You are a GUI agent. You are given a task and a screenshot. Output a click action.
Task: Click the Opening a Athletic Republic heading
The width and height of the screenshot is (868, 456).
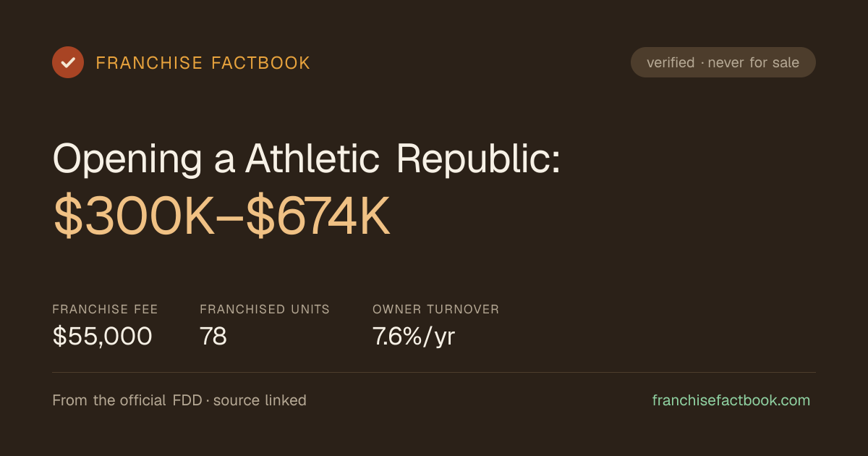[x=307, y=159]
